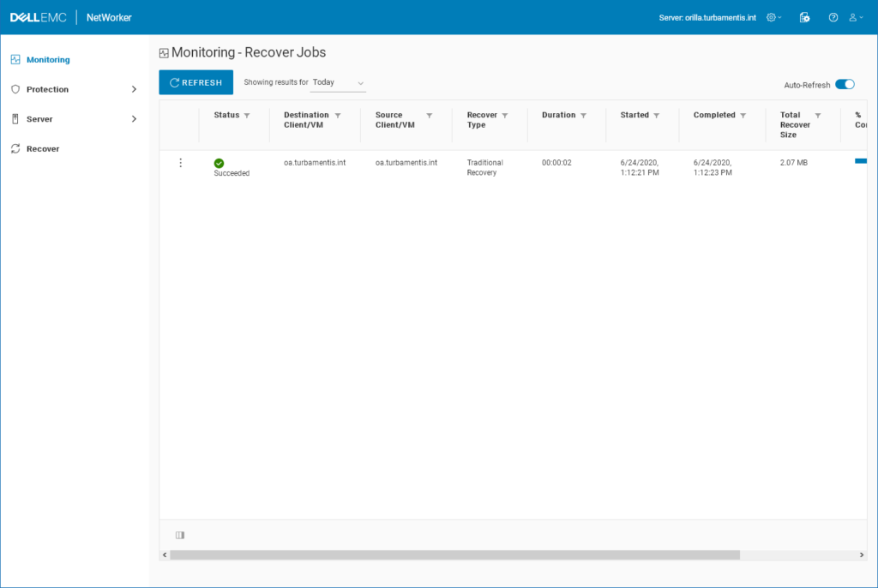Expand the Server sidebar entry chevron

click(136, 119)
